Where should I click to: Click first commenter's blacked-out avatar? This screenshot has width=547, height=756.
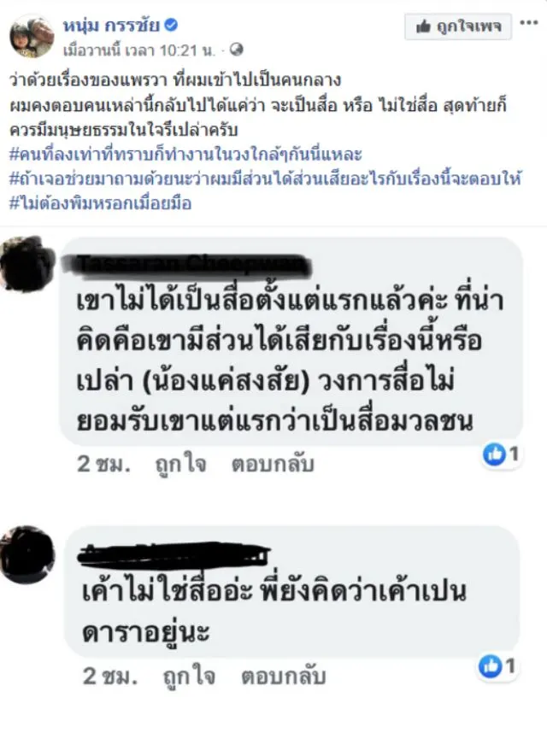coord(28,264)
